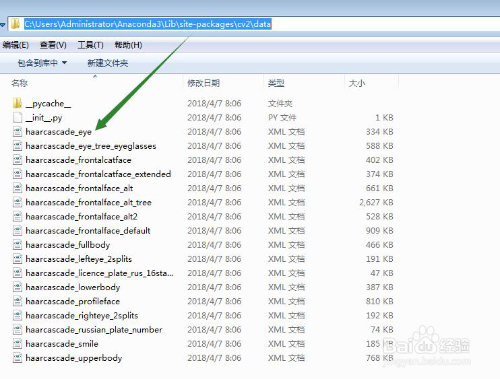Screen dimensions: 500x379
Task: Click the haarcascade_frontalface_default file icon
Action: (17, 231)
